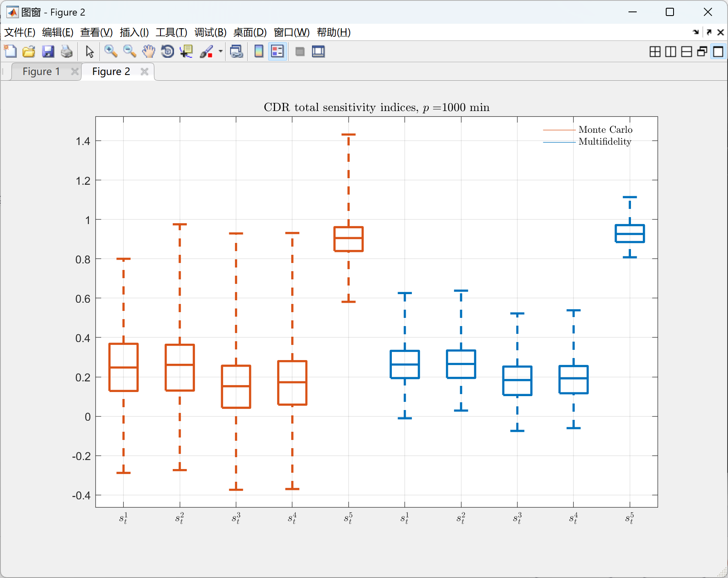Choose the floating windows layout icon
The height and width of the screenshot is (578, 728).
702,52
